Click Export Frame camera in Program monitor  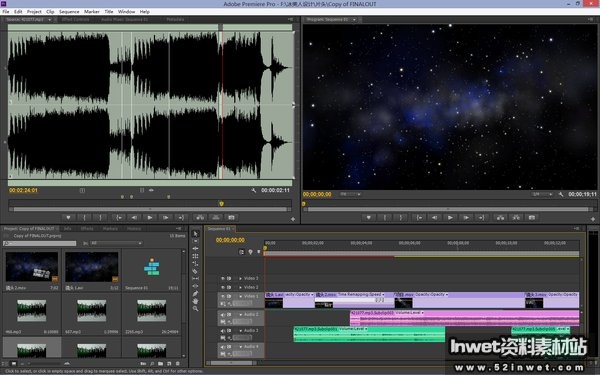coord(532,218)
